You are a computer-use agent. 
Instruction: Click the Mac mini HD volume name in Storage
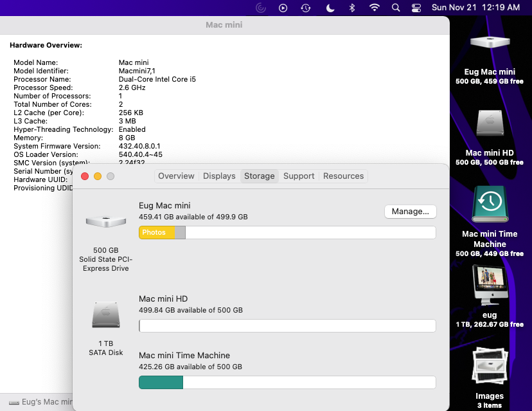point(163,298)
